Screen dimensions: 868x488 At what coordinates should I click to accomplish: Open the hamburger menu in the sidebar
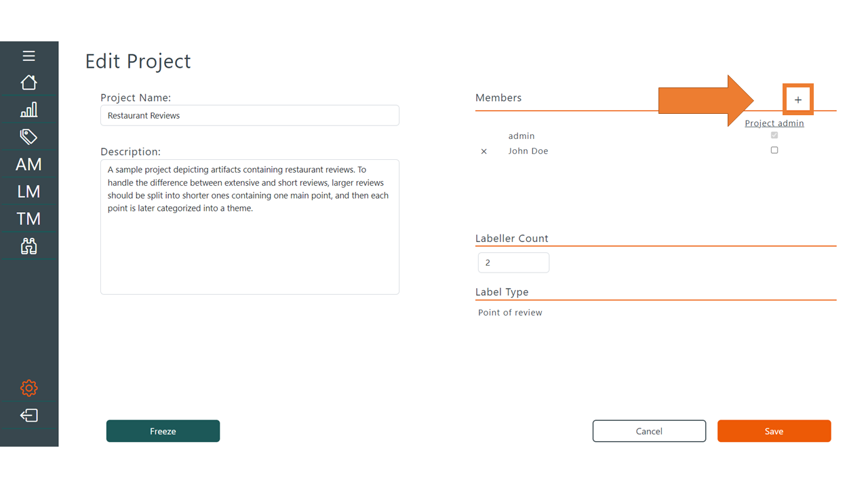[x=28, y=56]
